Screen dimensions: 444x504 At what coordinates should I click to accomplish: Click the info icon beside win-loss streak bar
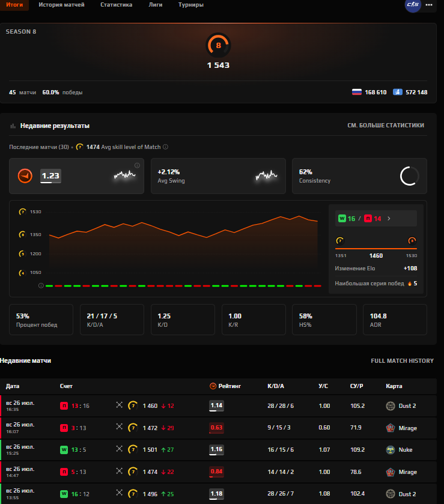coord(41,286)
